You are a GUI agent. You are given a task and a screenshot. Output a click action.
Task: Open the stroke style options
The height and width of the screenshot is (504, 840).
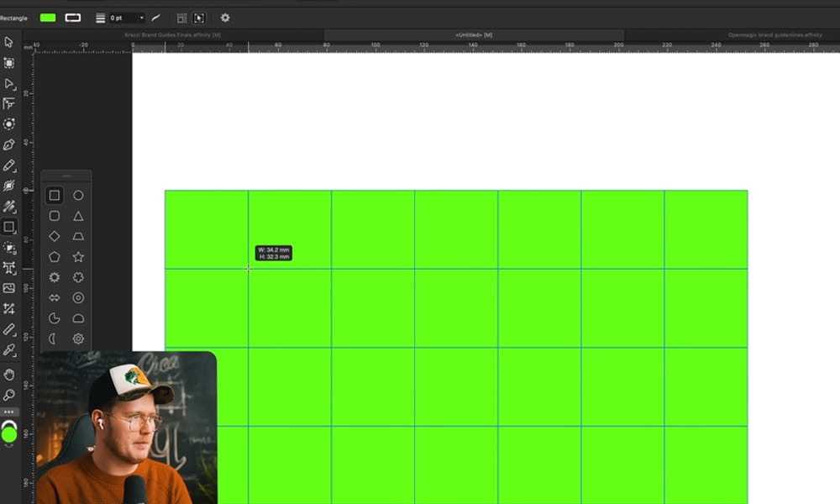[x=101, y=17]
